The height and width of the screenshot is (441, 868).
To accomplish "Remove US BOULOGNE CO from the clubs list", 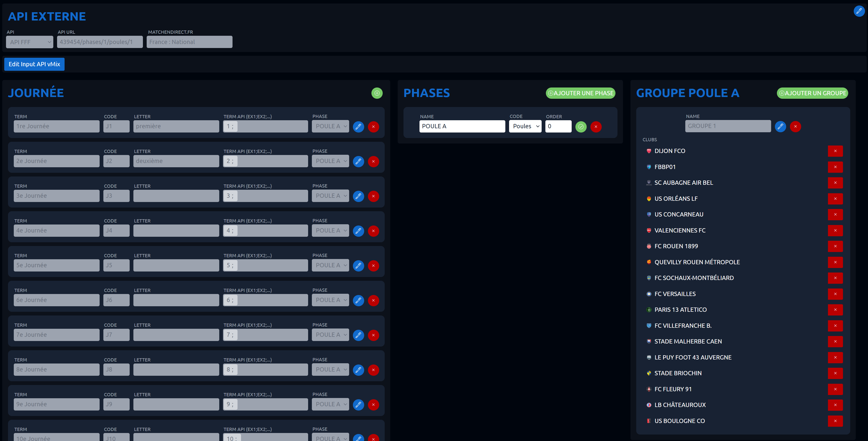I will pos(835,421).
